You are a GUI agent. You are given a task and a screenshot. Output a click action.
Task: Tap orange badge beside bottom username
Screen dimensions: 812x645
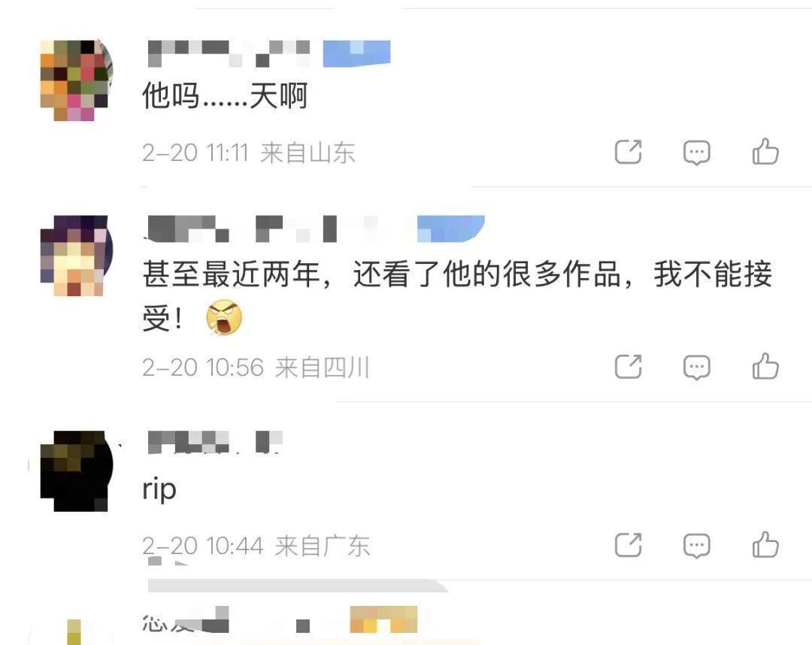pos(383,619)
